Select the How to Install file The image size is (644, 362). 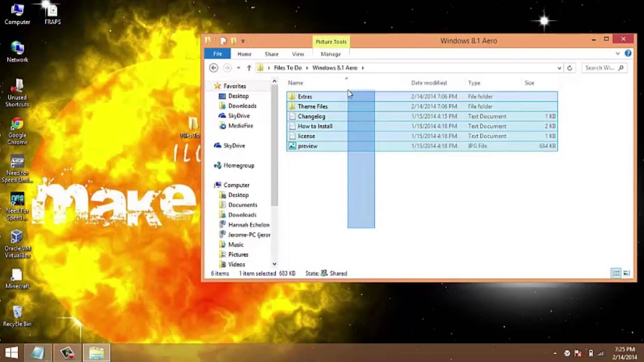point(422,126)
